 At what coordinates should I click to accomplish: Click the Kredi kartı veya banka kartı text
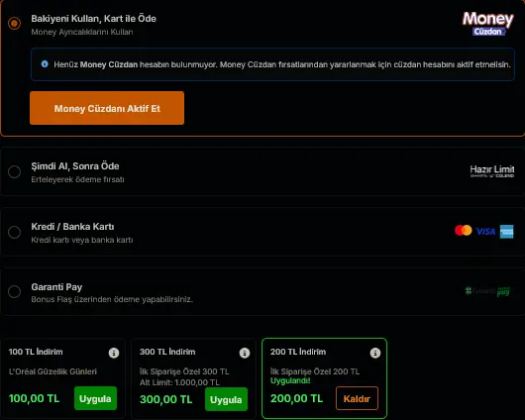click(x=82, y=240)
